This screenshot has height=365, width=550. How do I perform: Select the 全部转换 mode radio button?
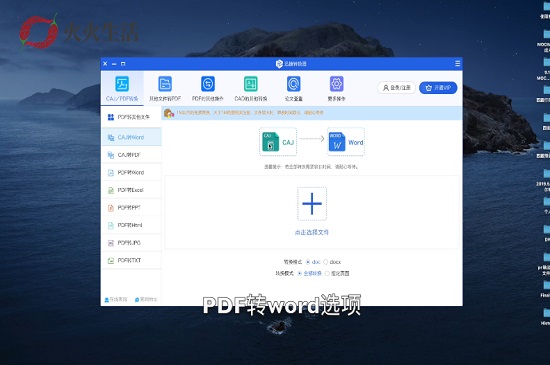pyautogui.click(x=299, y=273)
